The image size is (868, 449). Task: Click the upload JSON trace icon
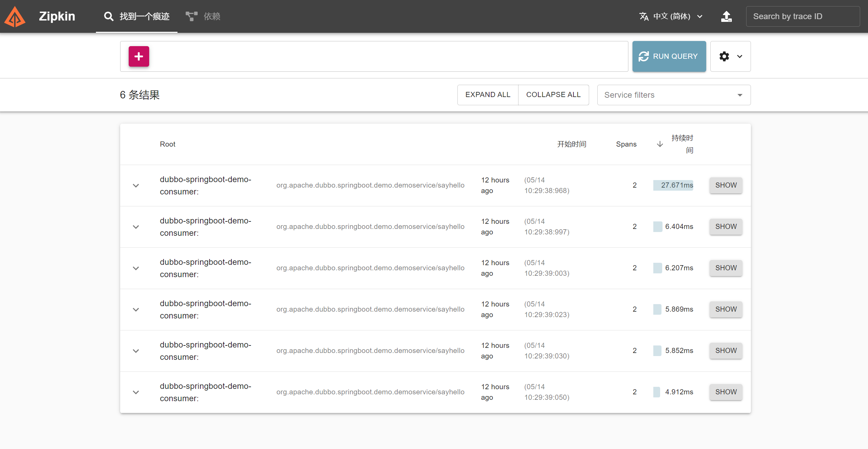(x=726, y=16)
